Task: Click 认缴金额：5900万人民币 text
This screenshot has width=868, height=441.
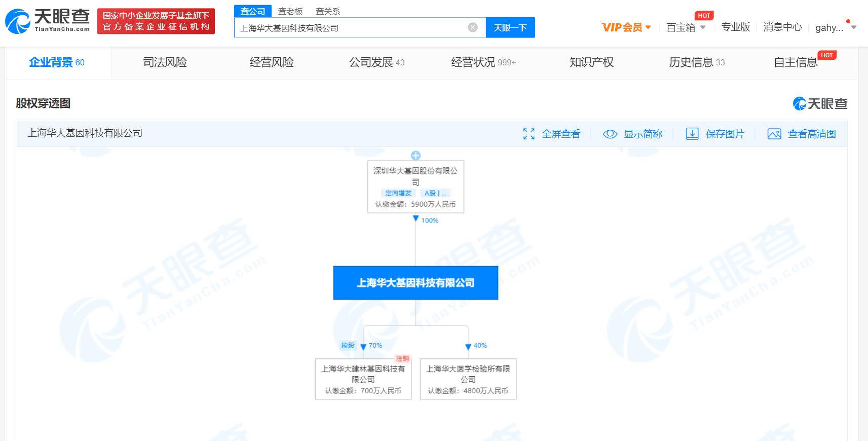Action: click(x=416, y=204)
